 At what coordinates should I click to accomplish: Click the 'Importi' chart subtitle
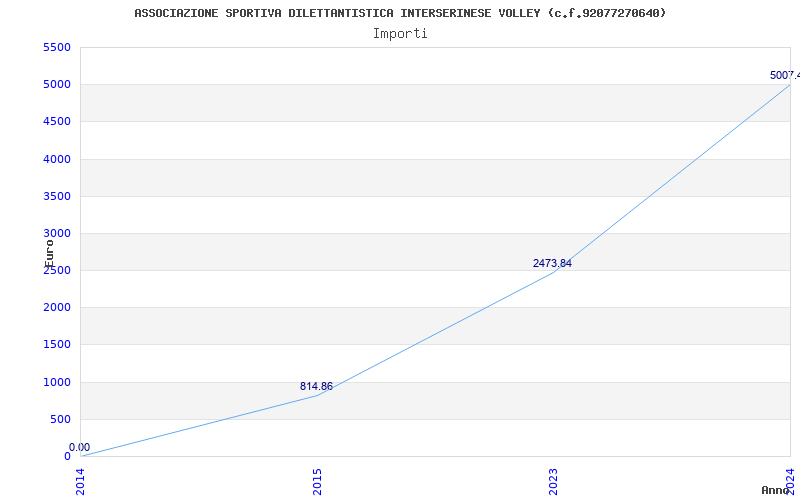point(400,34)
